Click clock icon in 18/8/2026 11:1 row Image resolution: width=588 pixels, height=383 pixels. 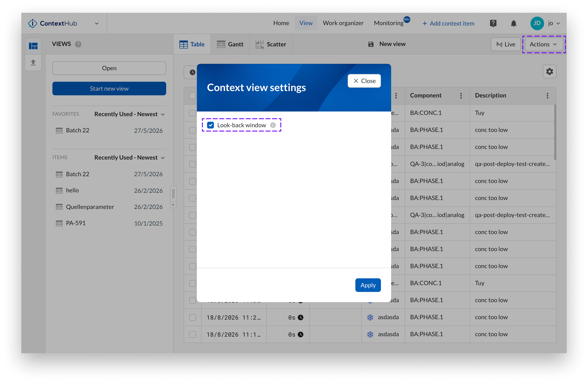[300, 334]
